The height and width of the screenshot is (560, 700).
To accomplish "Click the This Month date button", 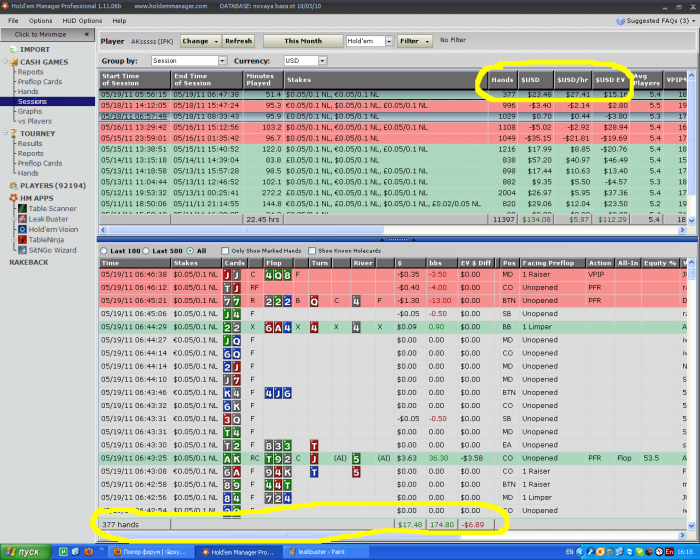I will click(x=303, y=41).
